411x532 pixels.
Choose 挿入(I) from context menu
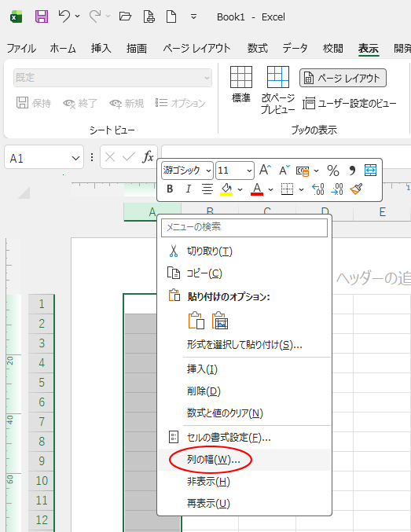244,369
